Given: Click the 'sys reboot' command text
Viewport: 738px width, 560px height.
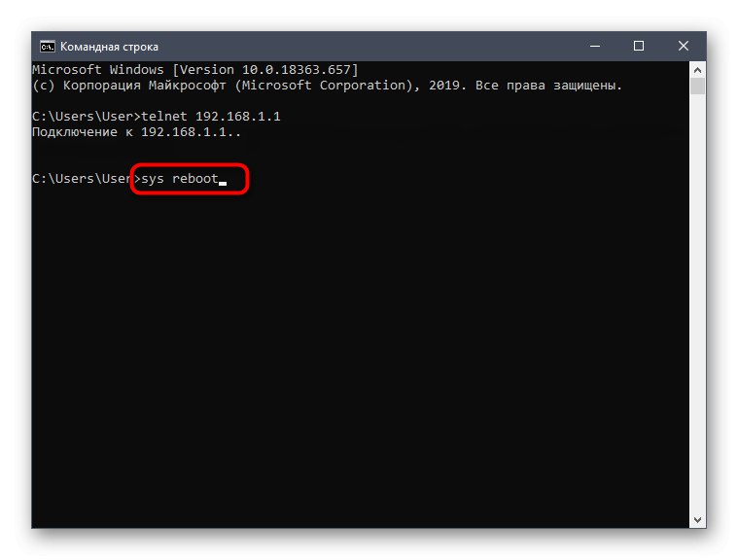Looking at the screenshot, I should [x=180, y=179].
